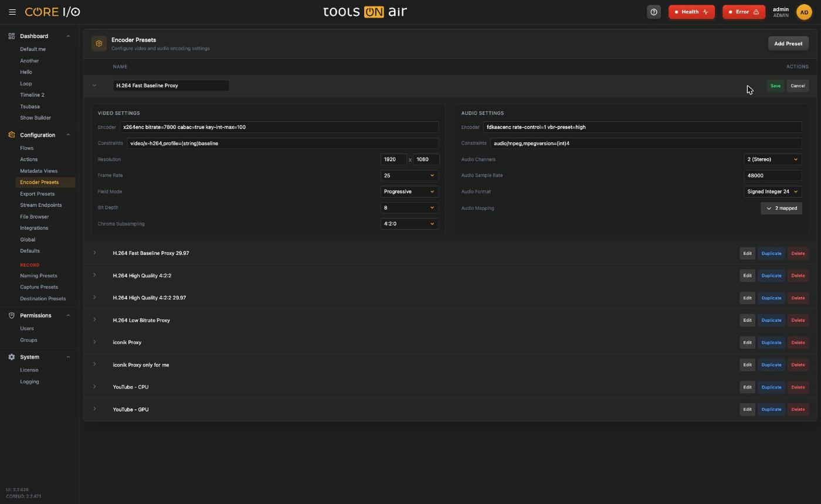This screenshot has height=504, width=821.
Task: Click the Permissions shield icon
Action: tap(12, 315)
